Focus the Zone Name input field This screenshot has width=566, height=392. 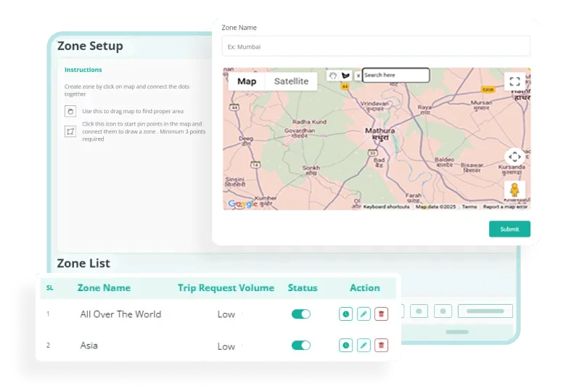pos(376,46)
